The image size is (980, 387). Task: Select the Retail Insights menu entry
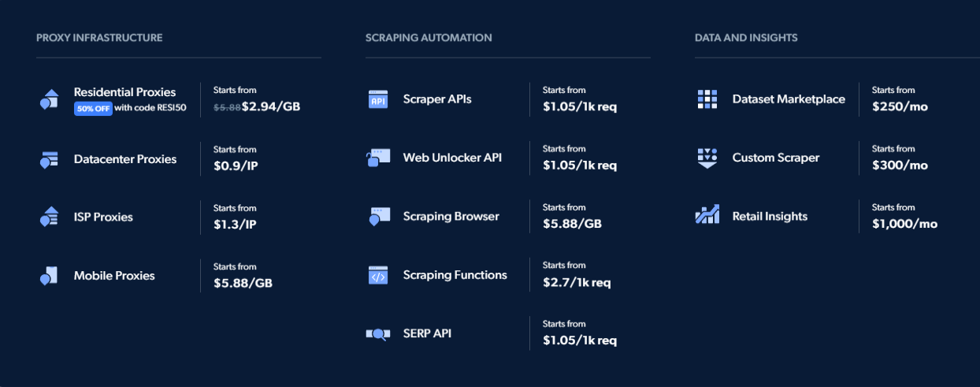click(770, 217)
